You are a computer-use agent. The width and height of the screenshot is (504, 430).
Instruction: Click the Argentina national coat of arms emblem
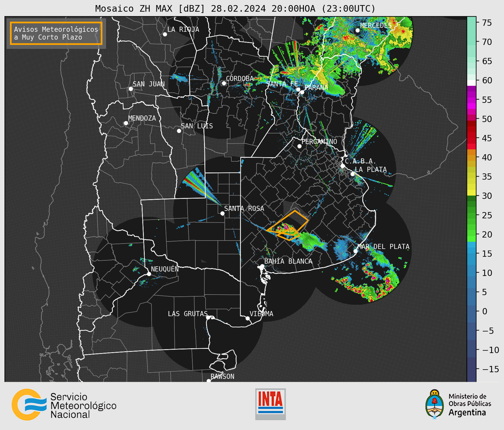pos(435,404)
